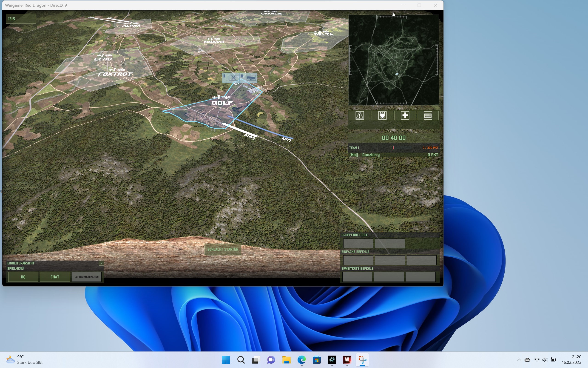
Task: Click the white plus cross icon
Action: [x=405, y=115]
